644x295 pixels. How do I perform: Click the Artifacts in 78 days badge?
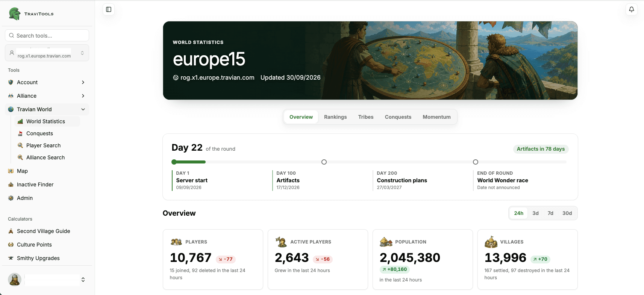[x=541, y=149]
